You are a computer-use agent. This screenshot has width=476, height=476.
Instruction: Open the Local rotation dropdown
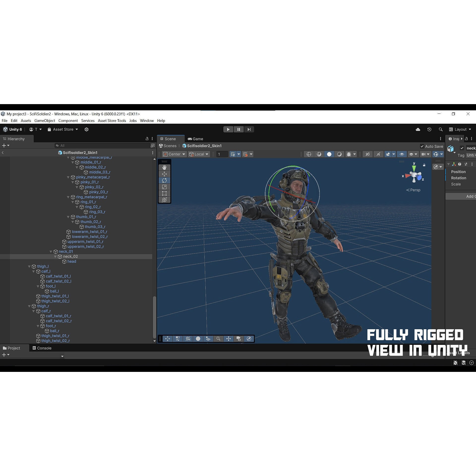click(199, 154)
